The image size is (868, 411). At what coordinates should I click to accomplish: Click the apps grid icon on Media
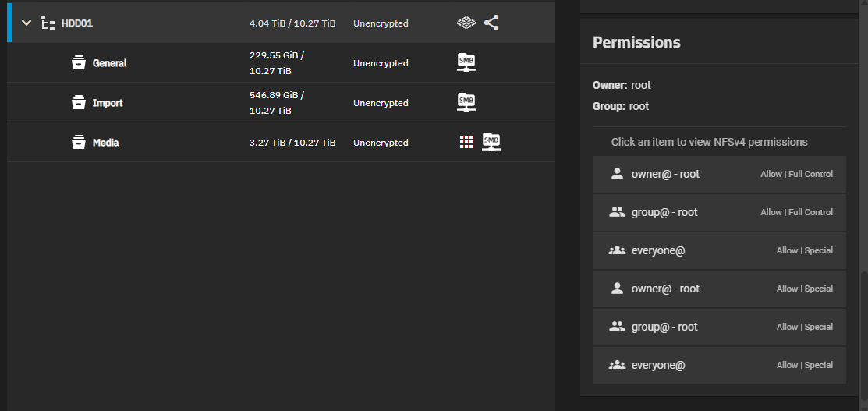click(466, 143)
